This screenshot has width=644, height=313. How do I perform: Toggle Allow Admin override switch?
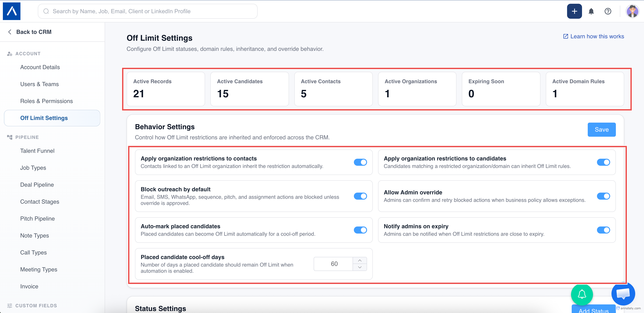point(603,196)
